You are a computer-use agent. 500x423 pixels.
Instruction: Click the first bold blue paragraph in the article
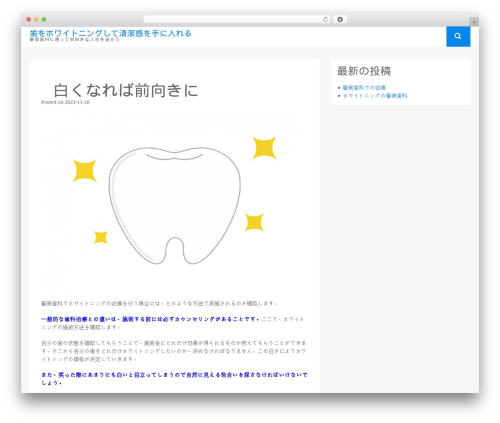coord(150,319)
